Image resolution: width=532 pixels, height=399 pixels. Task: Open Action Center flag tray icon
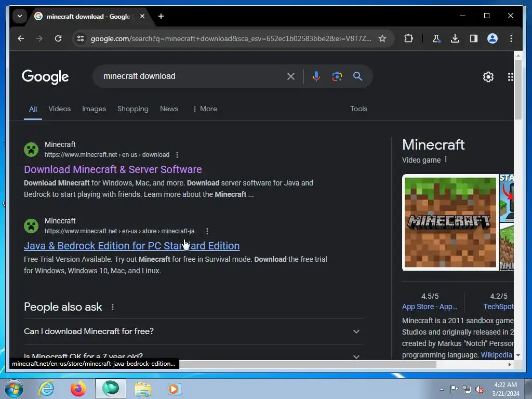pos(454,389)
